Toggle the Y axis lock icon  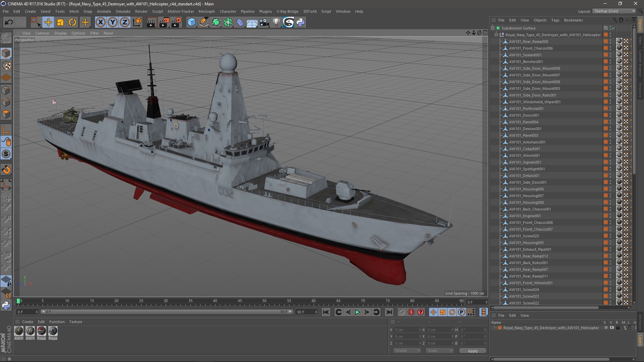(113, 22)
